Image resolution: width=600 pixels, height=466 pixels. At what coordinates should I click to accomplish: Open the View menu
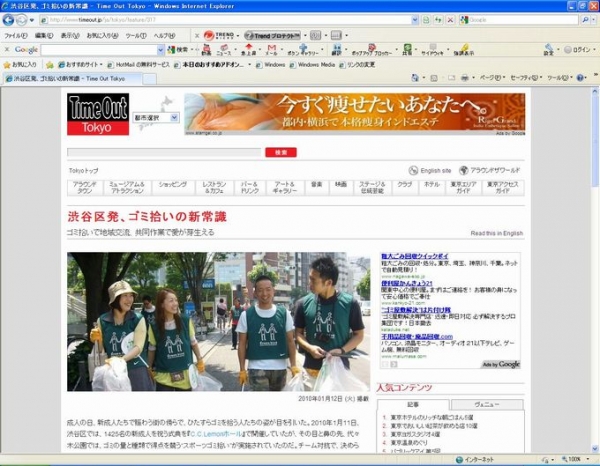[70, 36]
